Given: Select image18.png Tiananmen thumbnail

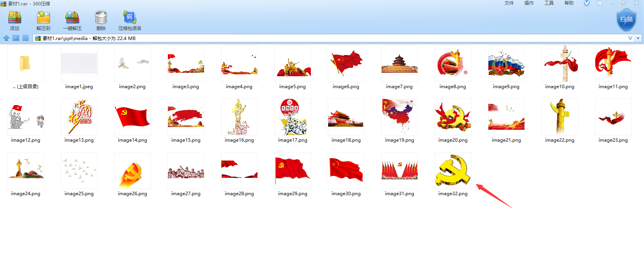Looking at the screenshot, I should click(346, 117).
